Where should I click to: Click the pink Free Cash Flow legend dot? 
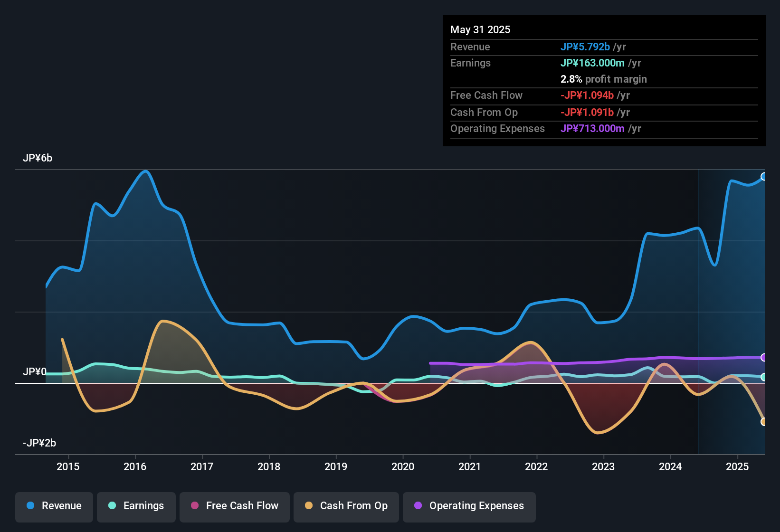(x=195, y=505)
